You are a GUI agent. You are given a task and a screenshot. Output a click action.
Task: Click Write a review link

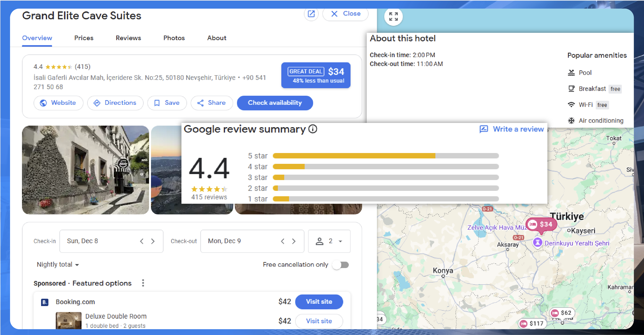(x=512, y=129)
